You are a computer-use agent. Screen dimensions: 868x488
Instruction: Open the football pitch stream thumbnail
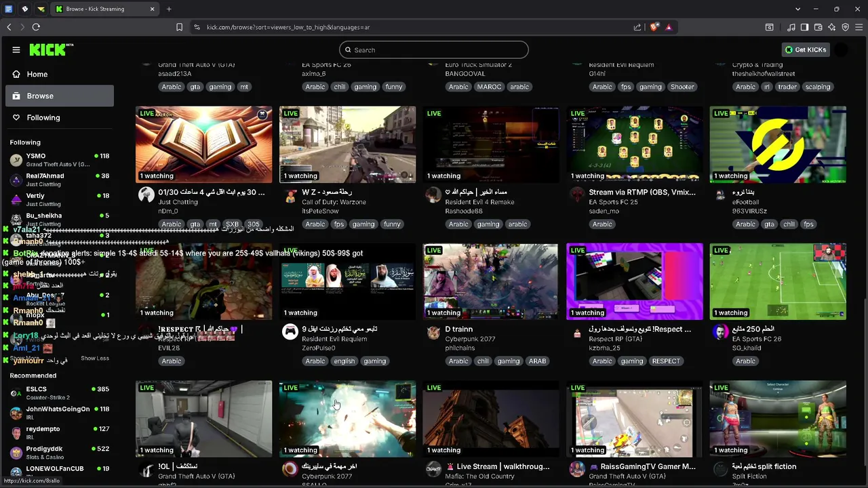[778, 281]
